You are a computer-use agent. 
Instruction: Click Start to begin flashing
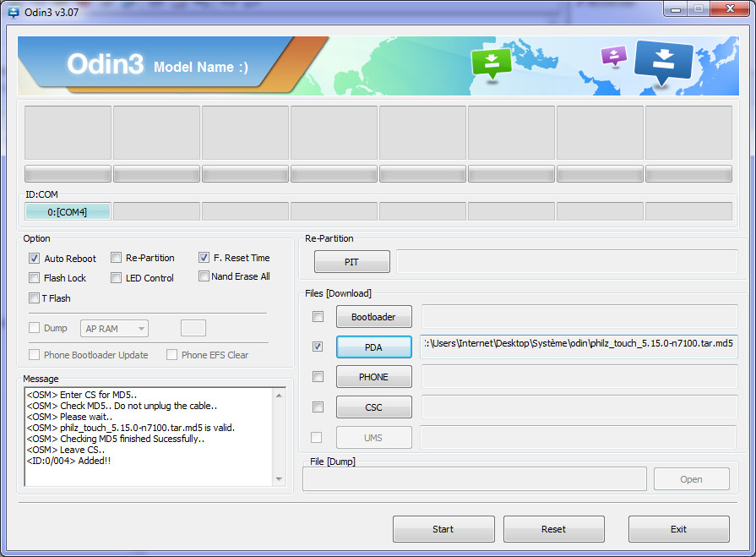pyautogui.click(x=443, y=529)
